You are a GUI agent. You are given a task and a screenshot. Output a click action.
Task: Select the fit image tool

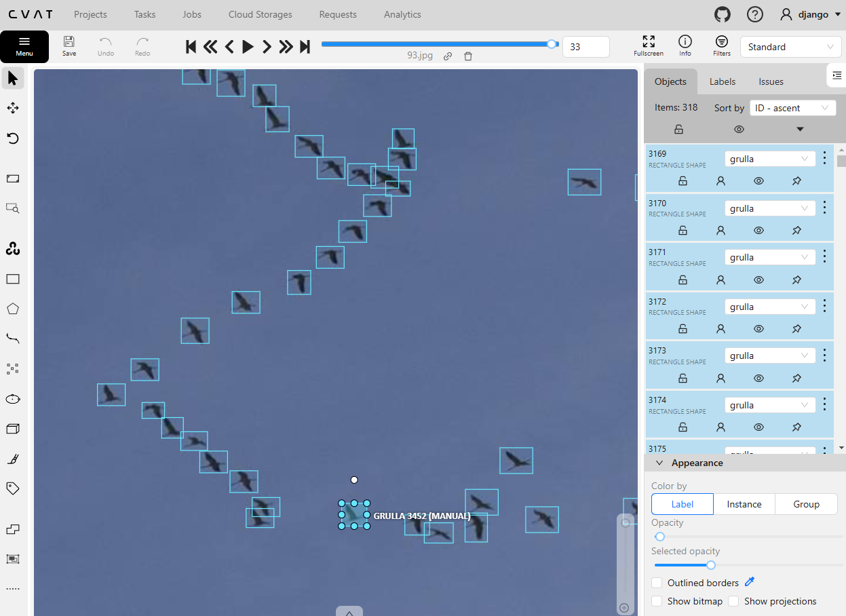coord(12,178)
